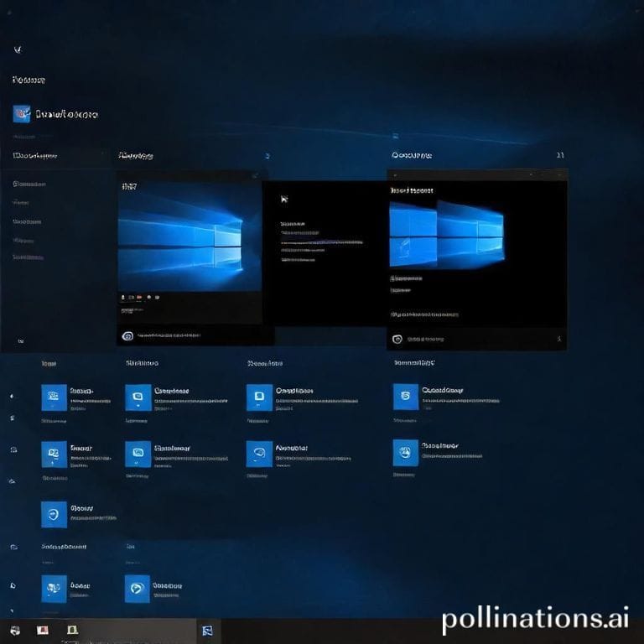Open the first tile in the second tile row
Screen dimensions: 644x644
[x=54, y=454]
